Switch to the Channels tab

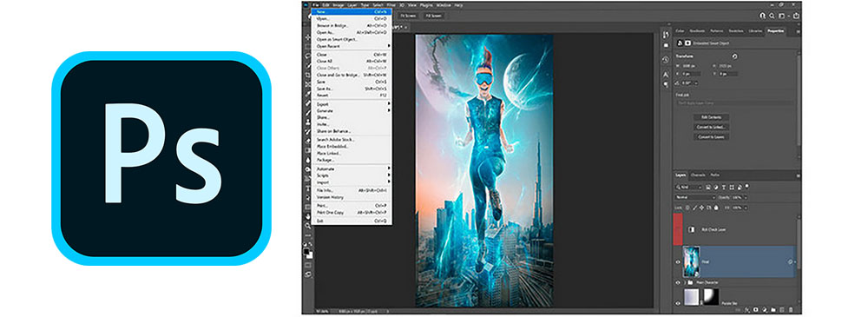pyautogui.click(x=698, y=175)
